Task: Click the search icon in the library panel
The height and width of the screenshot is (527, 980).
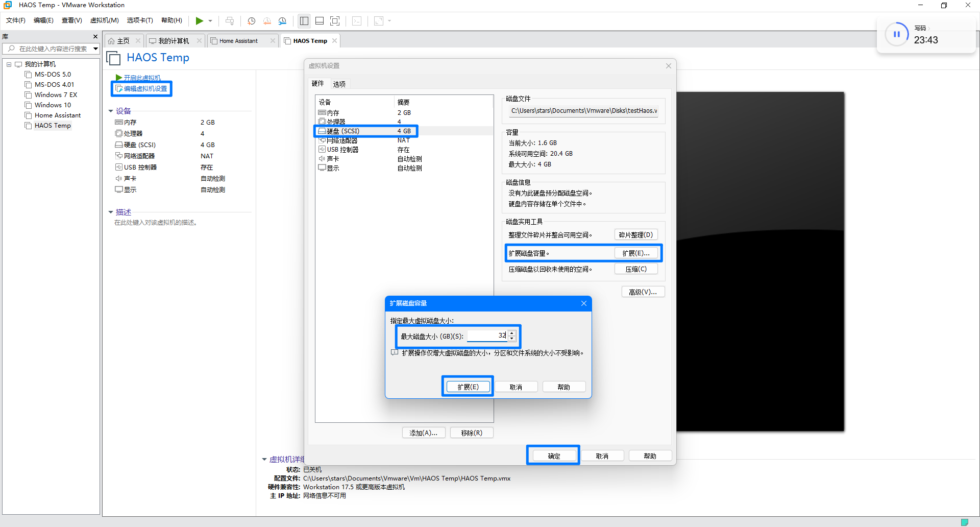Action: tap(12, 49)
